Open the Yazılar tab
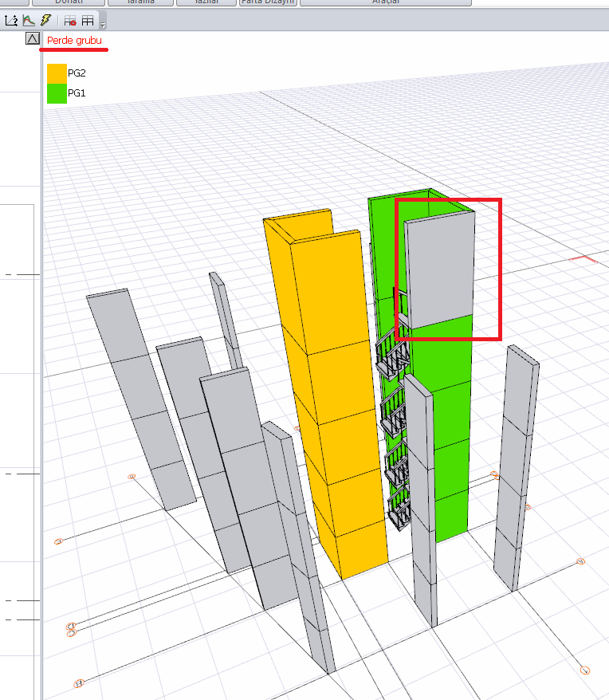 (206, 2)
